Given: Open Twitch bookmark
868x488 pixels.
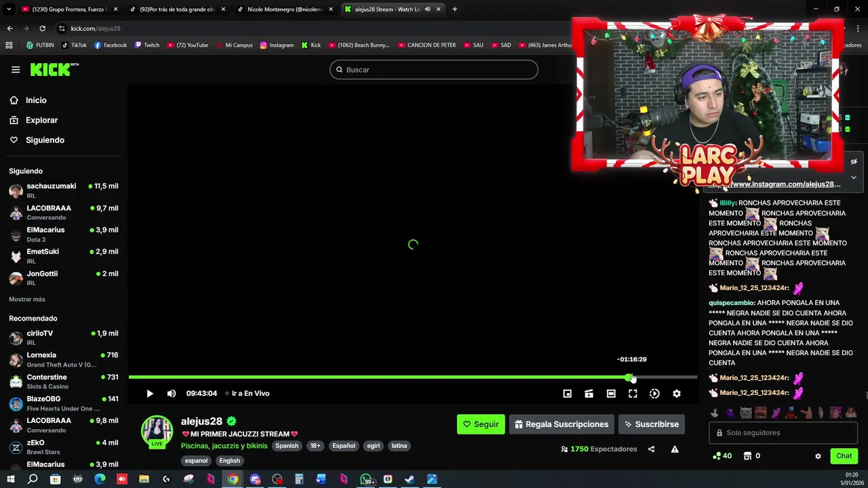Looking at the screenshot, I should [147, 45].
